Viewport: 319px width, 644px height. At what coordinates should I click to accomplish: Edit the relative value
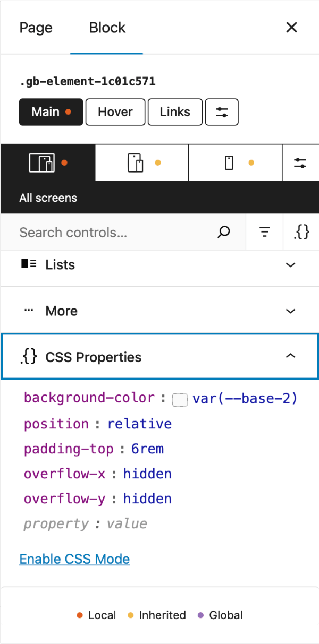[x=139, y=424]
